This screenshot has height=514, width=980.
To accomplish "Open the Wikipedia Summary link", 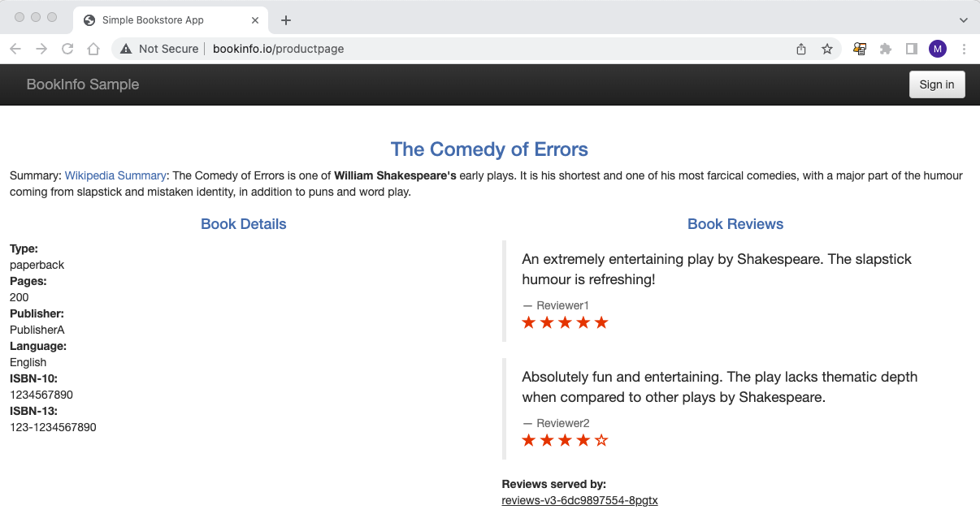I will [x=115, y=175].
